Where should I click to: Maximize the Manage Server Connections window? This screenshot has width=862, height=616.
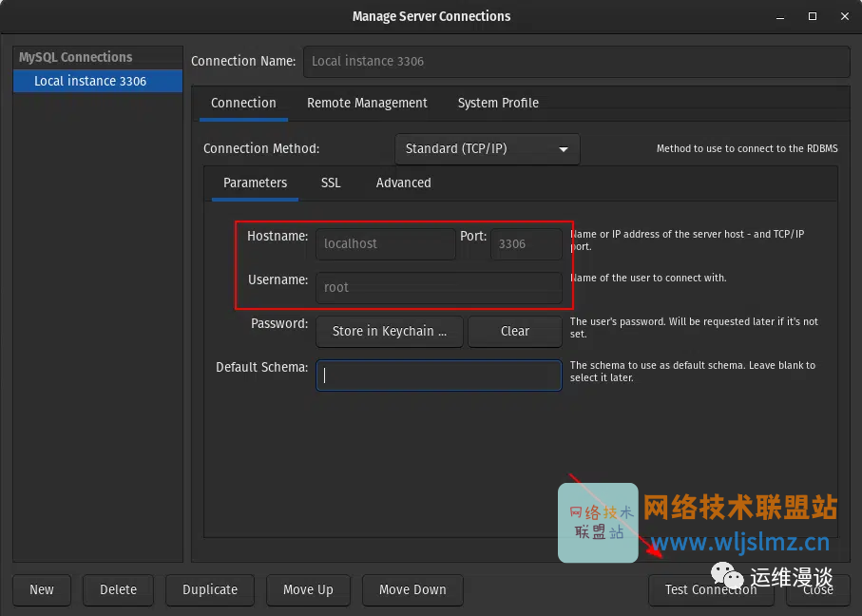pyautogui.click(x=812, y=16)
